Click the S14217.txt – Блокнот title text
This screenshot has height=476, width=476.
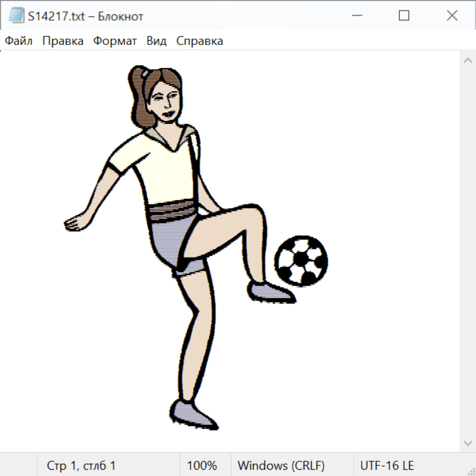[x=86, y=16]
